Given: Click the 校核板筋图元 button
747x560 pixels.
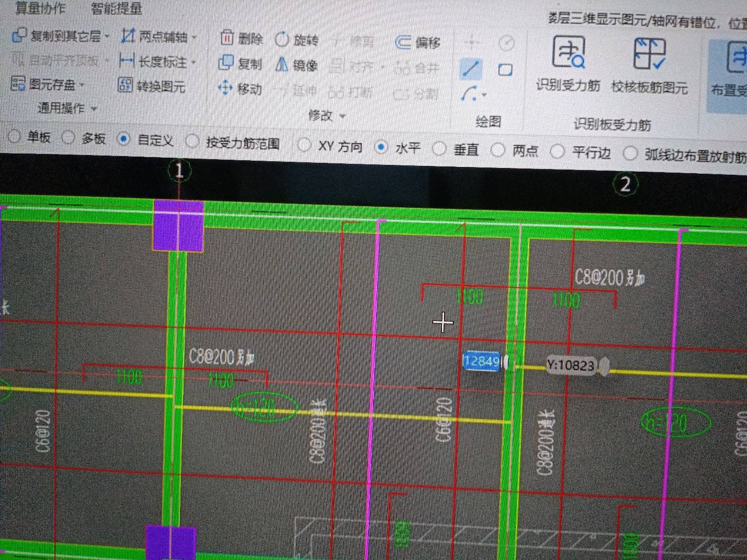Looking at the screenshot, I should tap(649, 66).
